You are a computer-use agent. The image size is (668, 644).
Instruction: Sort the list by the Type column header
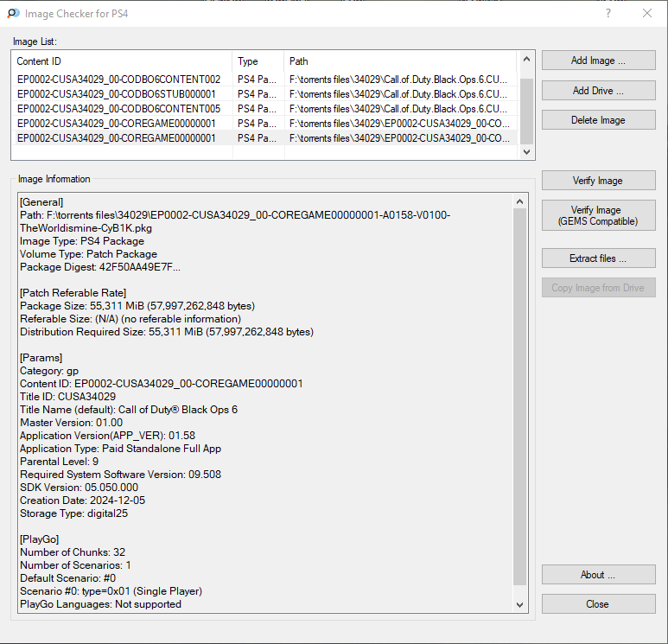[258, 61]
